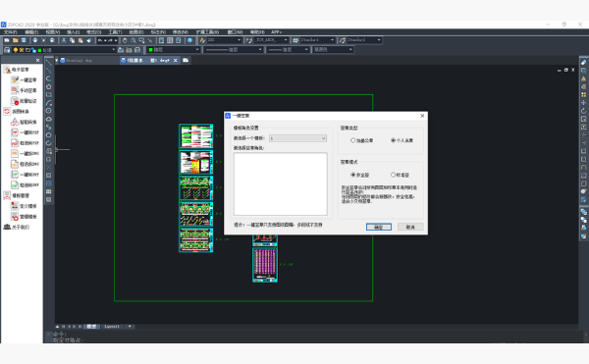This screenshot has height=364, width=589.
Task: Select the Line draw tool in the vertical toolbar
Action: pyautogui.click(x=49, y=62)
